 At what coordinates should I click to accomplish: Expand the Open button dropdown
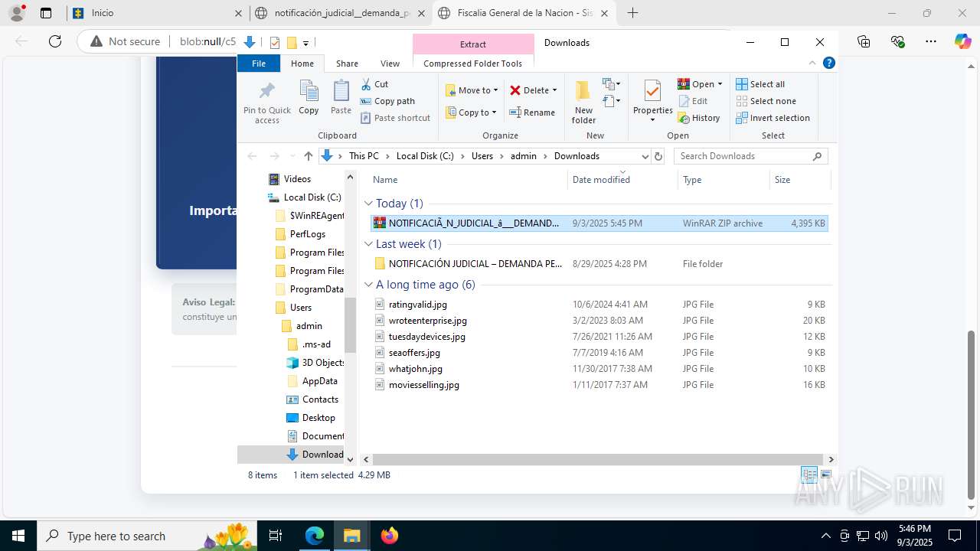pos(720,84)
